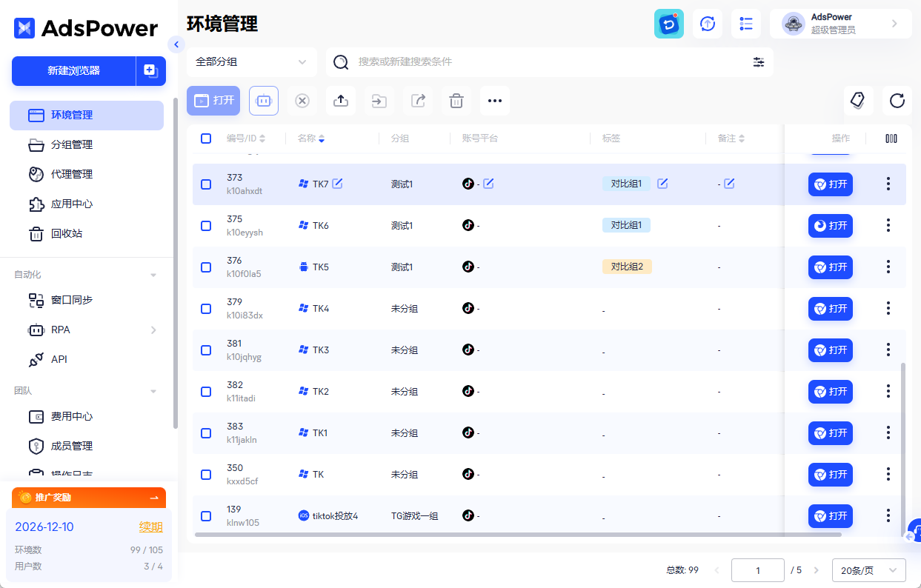Image resolution: width=921 pixels, height=588 pixels.
Task: Toggle the select-all checkbox in header
Action: pos(206,138)
